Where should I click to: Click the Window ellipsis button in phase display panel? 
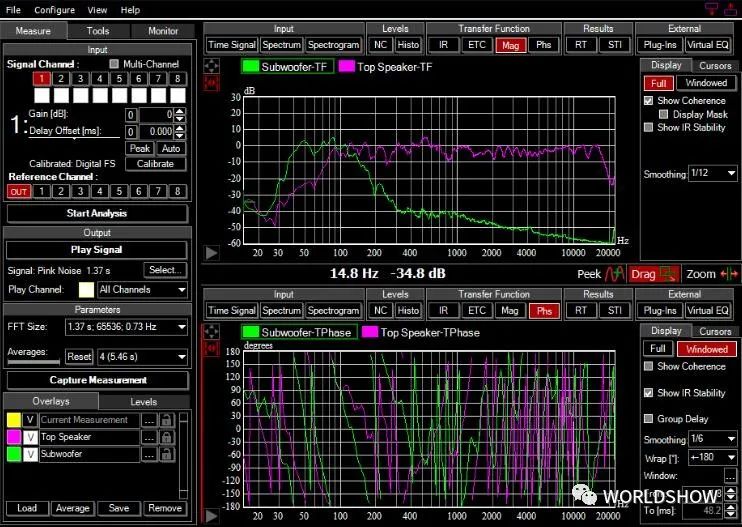(730, 475)
